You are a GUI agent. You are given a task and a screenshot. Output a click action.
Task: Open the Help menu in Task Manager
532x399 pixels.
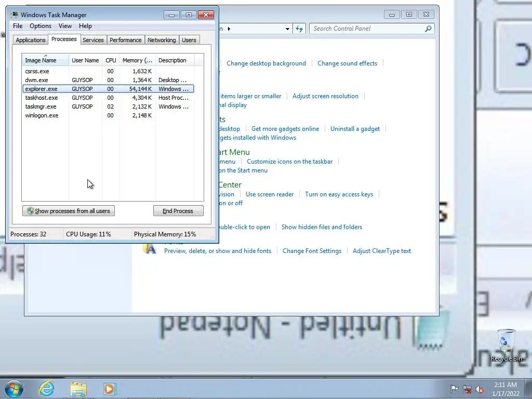(x=85, y=26)
